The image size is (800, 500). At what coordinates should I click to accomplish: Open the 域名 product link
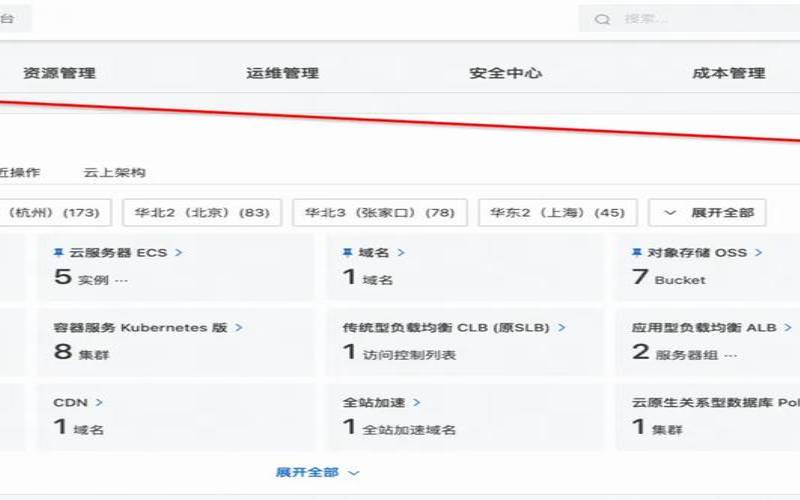(374, 253)
